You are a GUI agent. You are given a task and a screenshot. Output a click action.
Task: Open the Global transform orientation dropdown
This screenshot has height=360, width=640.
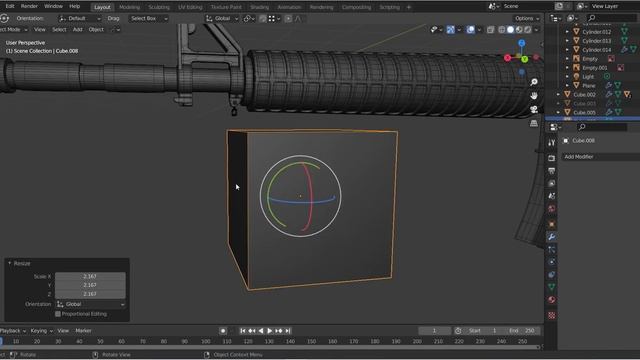222,18
